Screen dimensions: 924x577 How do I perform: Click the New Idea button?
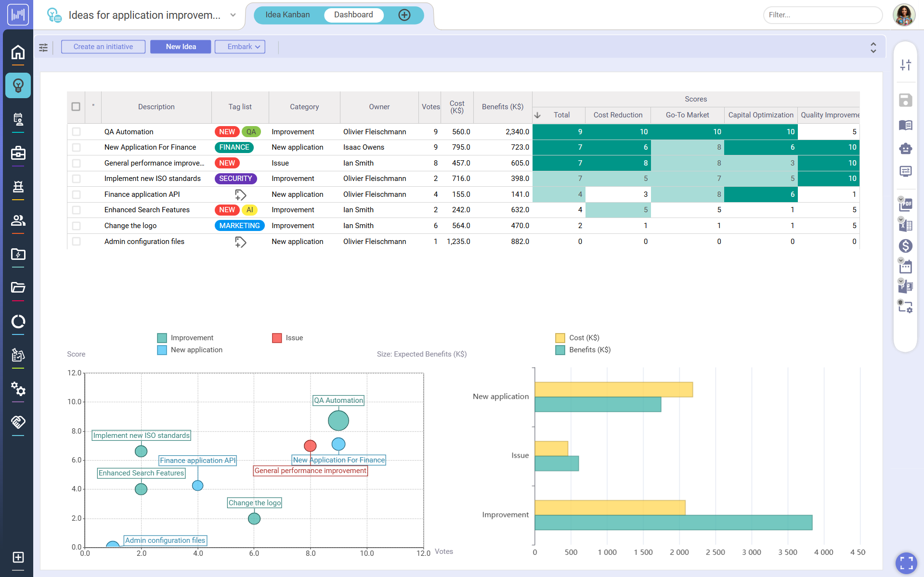click(180, 46)
